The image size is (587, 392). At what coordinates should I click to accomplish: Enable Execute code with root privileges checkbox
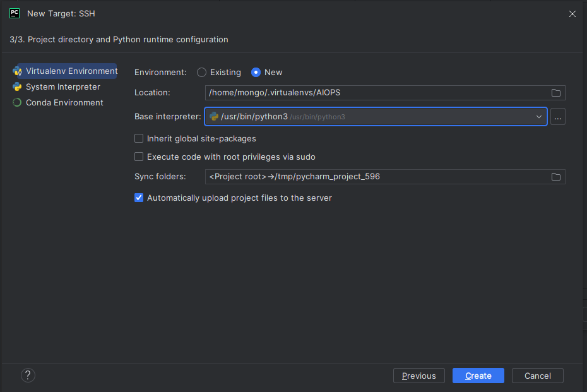click(139, 157)
